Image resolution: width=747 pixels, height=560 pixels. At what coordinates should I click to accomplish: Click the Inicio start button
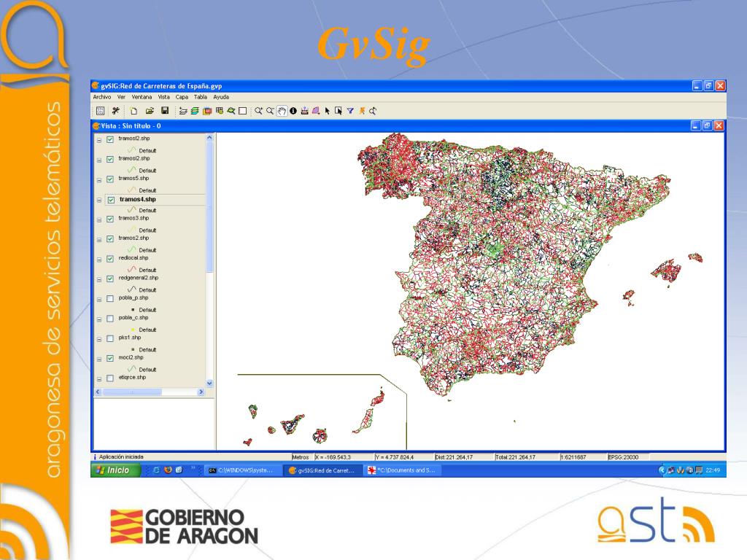click(115, 470)
